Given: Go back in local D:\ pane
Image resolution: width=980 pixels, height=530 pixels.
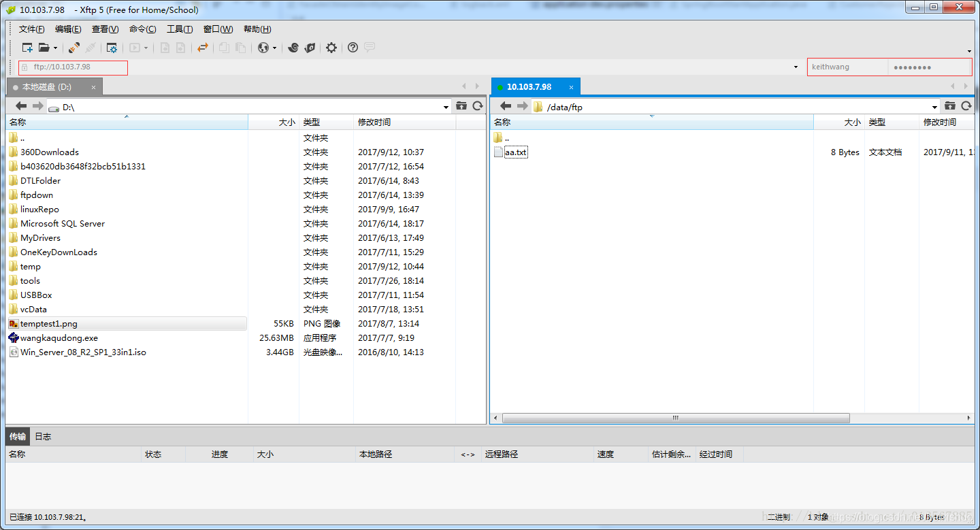Looking at the screenshot, I should 21,106.
